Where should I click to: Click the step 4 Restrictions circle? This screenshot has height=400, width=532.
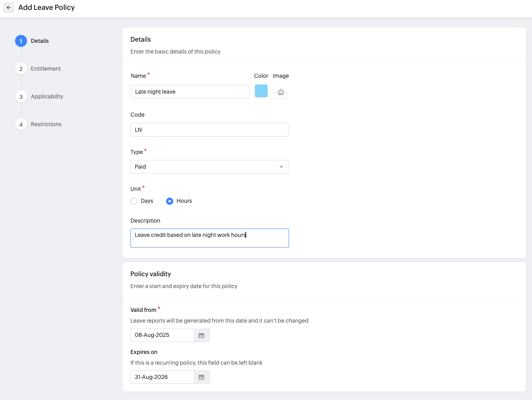click(21, 124)
